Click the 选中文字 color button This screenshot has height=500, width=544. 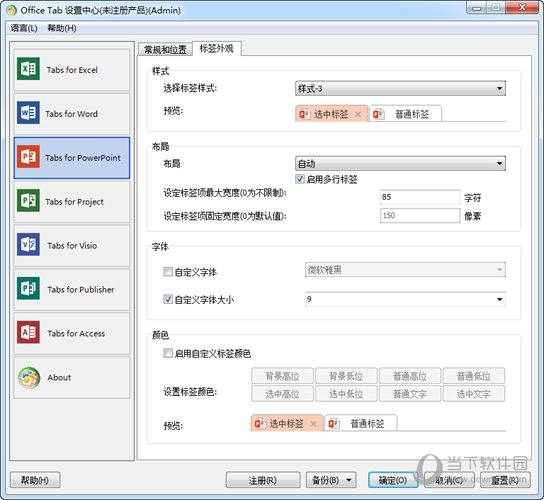pos(474,394)
